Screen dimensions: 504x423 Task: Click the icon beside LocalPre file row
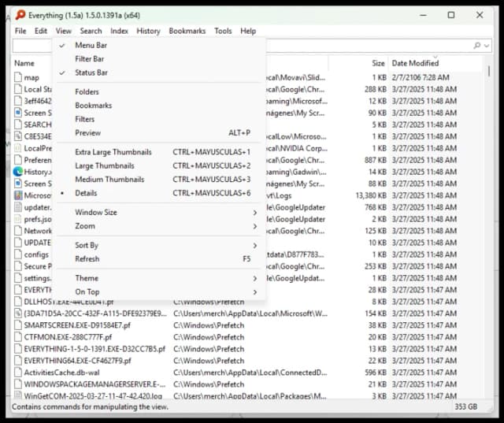[18, 148]
